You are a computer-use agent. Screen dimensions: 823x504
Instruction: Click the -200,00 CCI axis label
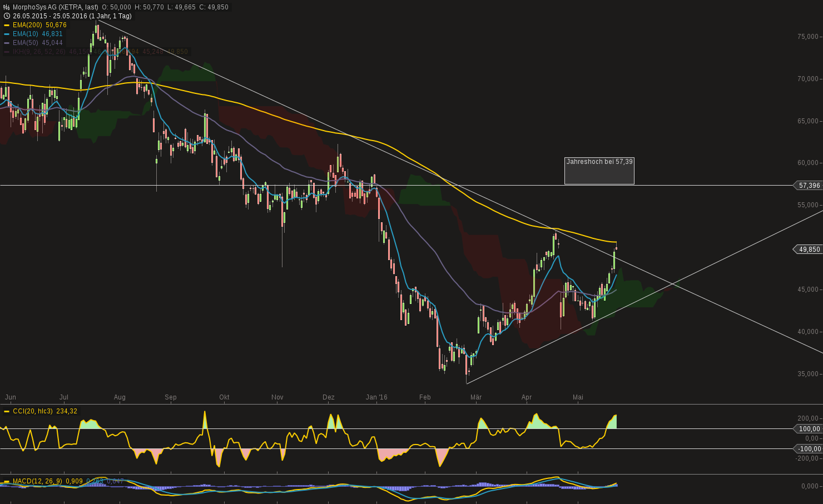point(807,458)
